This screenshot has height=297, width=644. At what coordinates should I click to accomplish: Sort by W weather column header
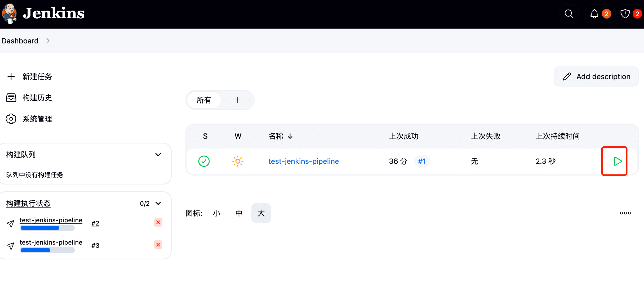[x=238, y=136]
